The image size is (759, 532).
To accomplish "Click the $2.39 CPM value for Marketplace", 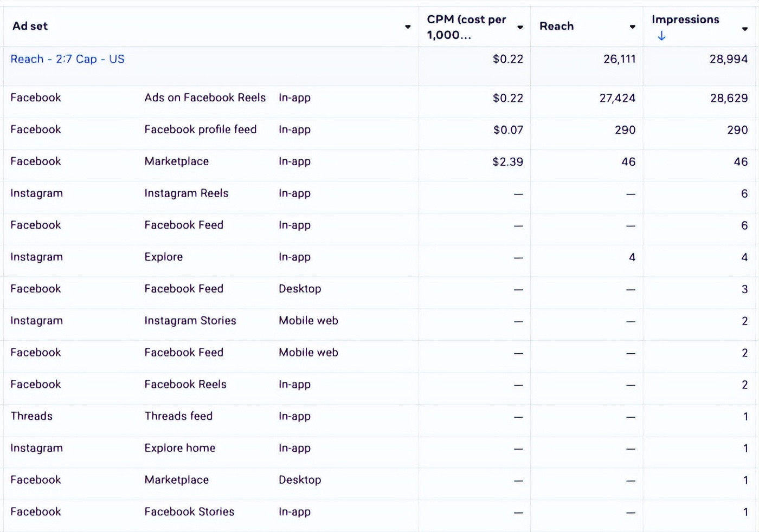I will (x=507, y=161).
